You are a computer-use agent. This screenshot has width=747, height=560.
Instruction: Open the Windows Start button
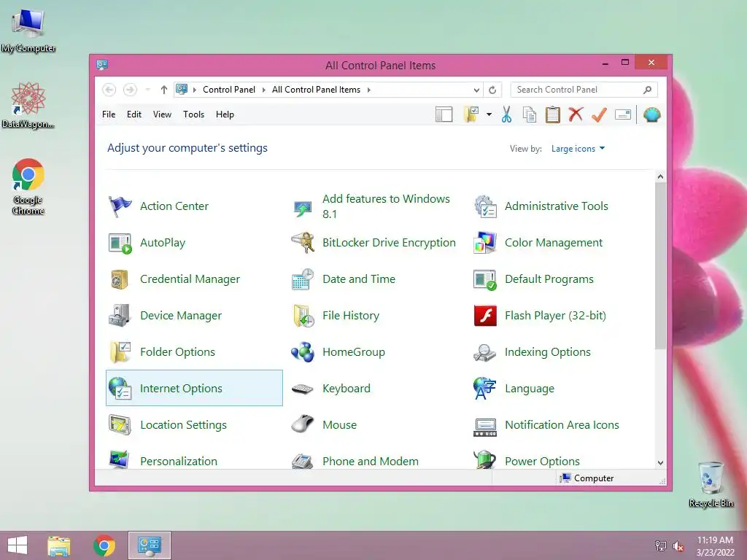(x=18, y=545)
